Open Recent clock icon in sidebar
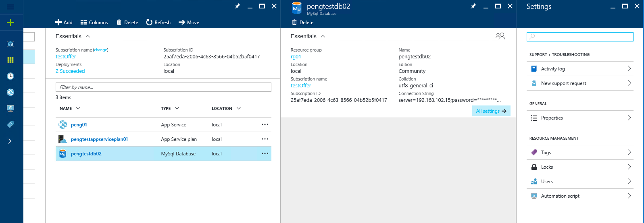 point(10,76)
